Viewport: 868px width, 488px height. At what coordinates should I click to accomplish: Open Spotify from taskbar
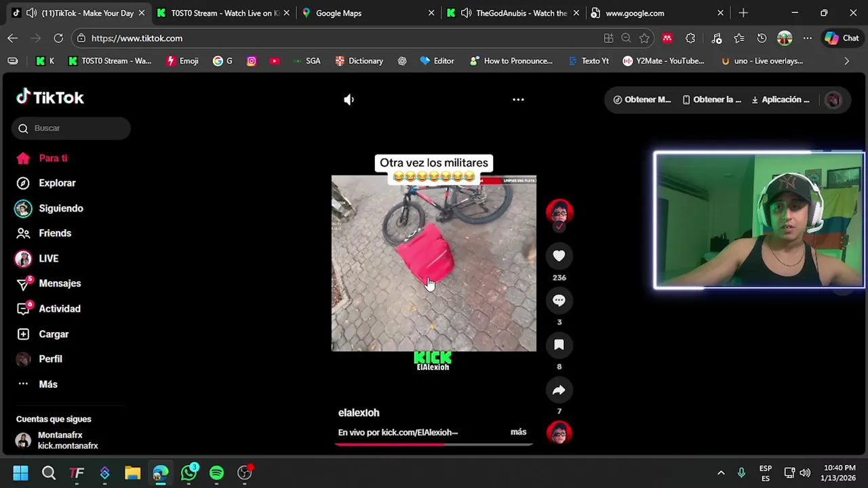coord(216,472)
